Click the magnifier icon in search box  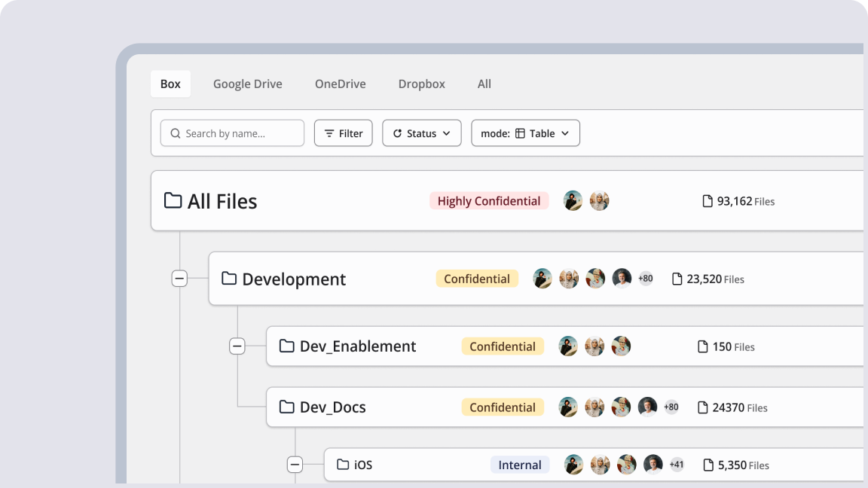point(176,133)
